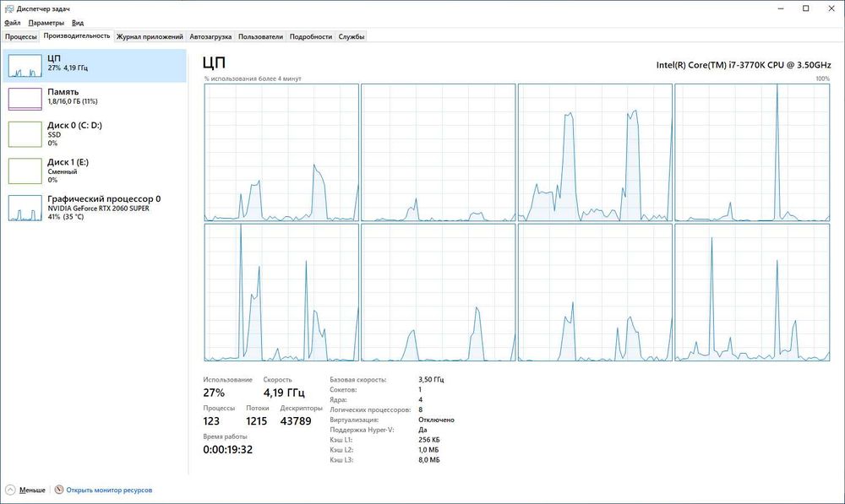Click the third graph in the top row
The image size is (845, 504).
[x=595, y=153]
